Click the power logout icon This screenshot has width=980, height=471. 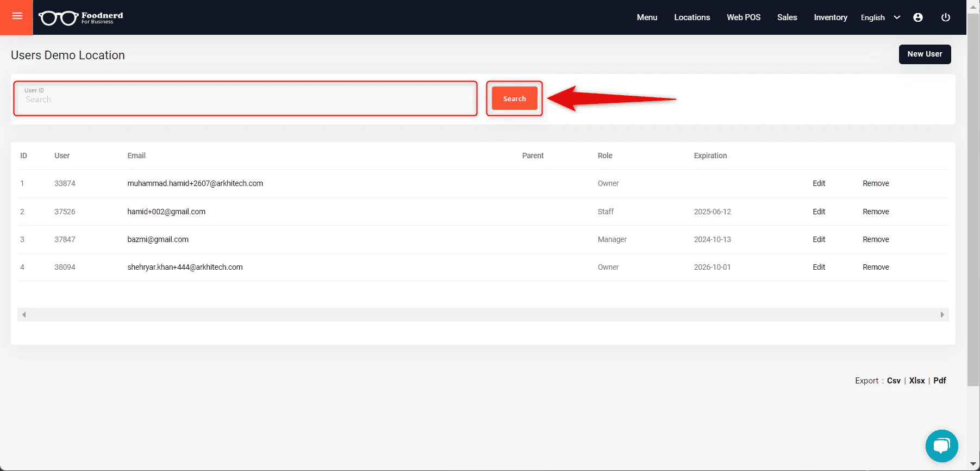[x=946, y=17]
